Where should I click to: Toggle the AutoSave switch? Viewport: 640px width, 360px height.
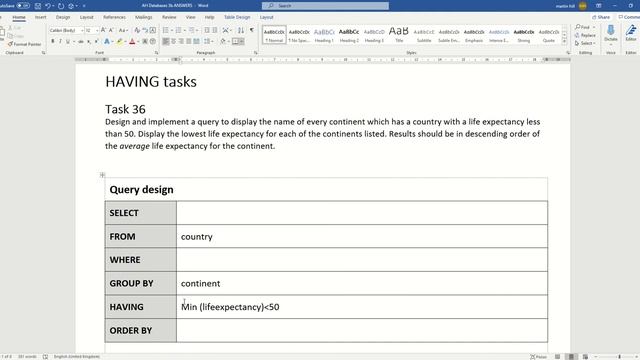point(23,6)
